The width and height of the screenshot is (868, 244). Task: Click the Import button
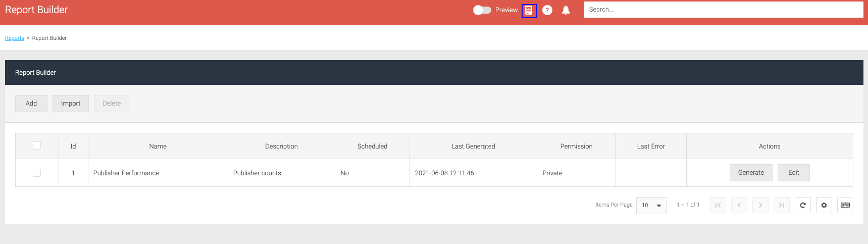point(71,104)
